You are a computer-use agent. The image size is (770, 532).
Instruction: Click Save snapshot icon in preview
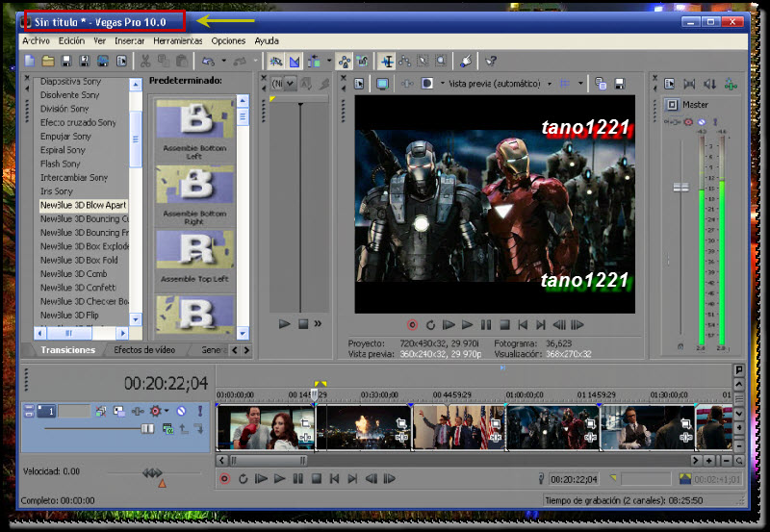tap(620, 84)
